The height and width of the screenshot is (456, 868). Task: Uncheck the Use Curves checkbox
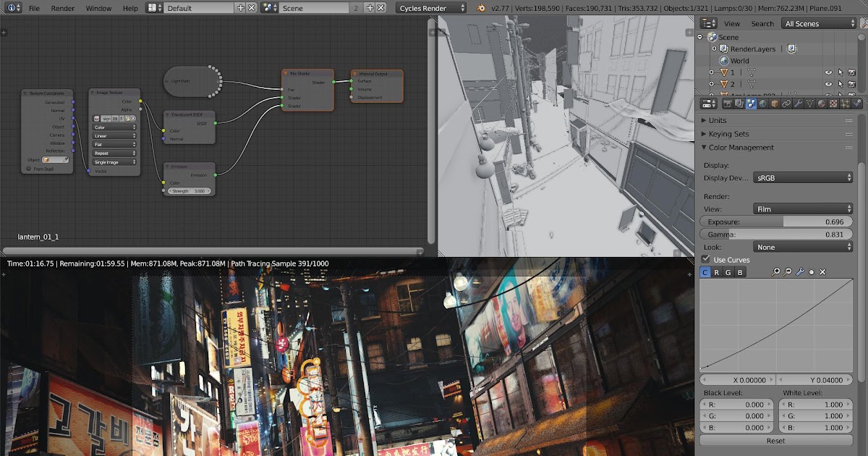point(706,259)
